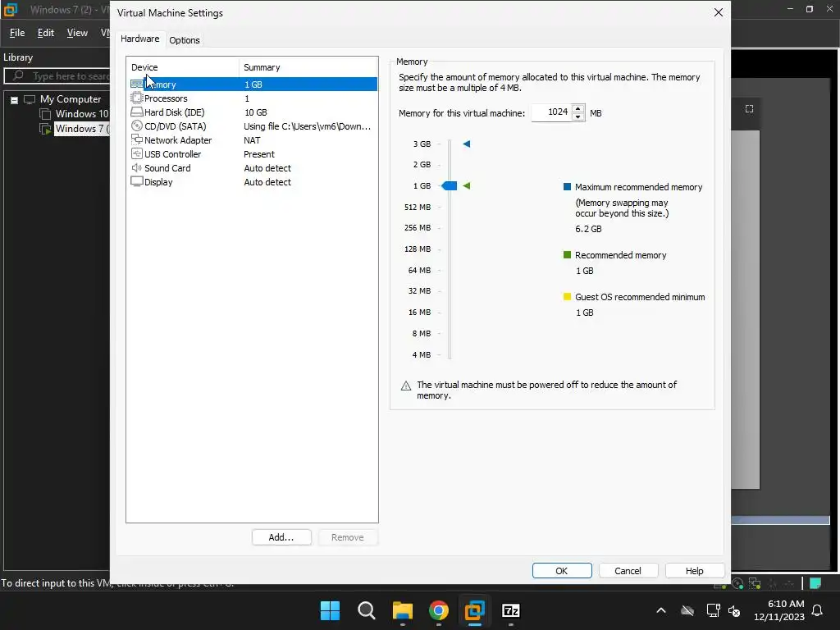Click the network tray icon
This screenshot has width=840, height=630.
[713, 610]
